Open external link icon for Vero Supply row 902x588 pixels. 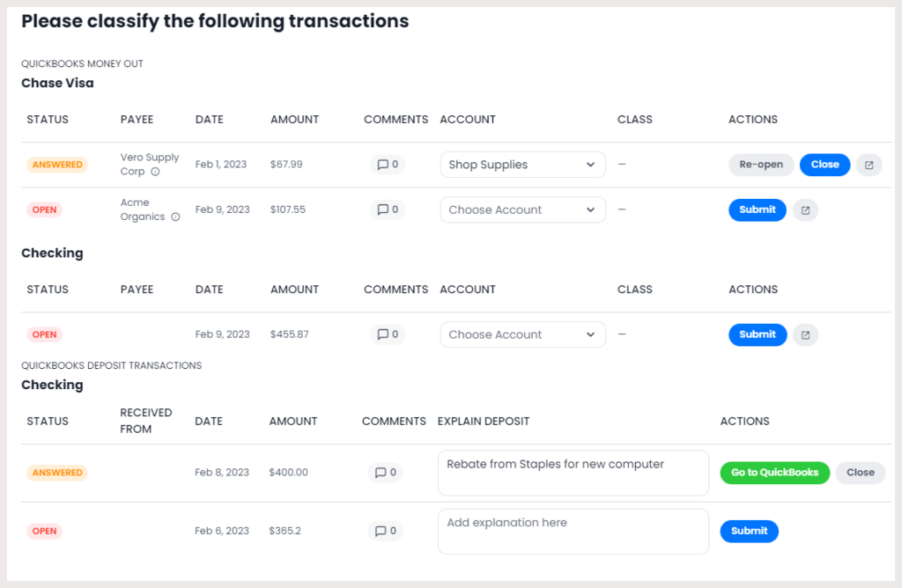[869, 165]
